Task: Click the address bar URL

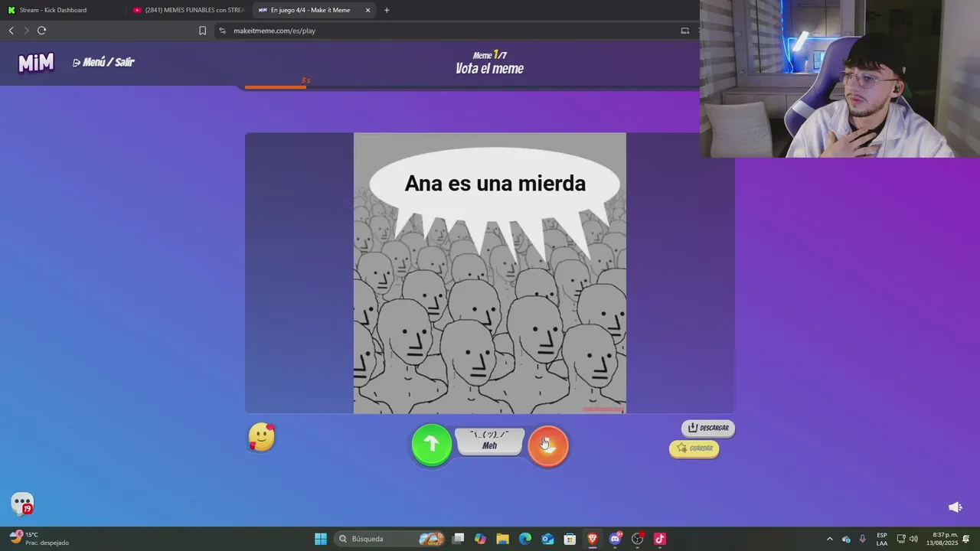Action: click(275, 31)
